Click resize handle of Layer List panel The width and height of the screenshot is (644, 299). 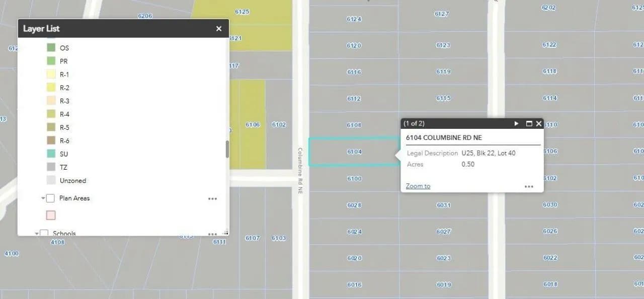[x=226, y=233]
